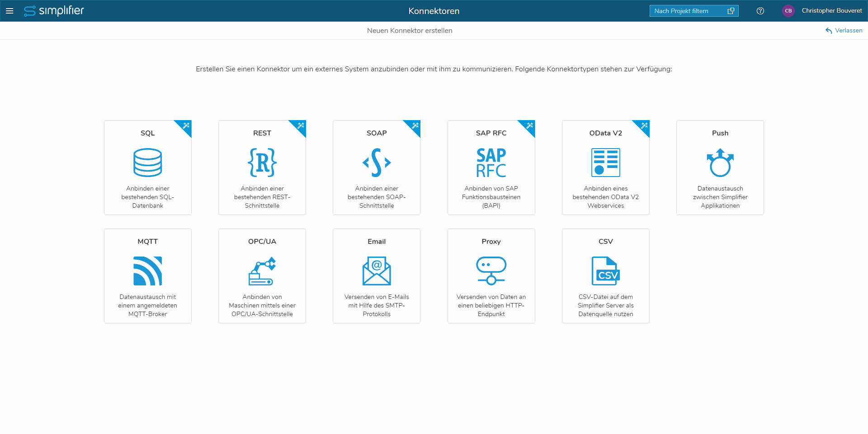
Task: Select the OData V2 connector icon
Action: 605,163
